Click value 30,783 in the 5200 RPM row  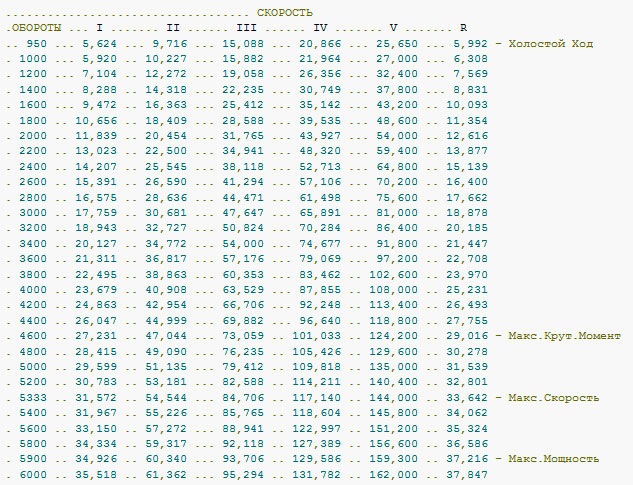tap(96, 382)
